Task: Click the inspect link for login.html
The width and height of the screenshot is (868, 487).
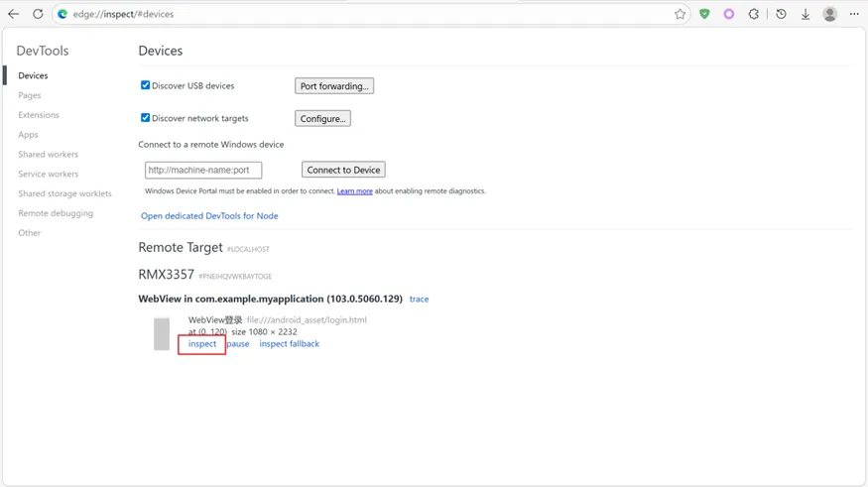Action: (x=202, y=343)
